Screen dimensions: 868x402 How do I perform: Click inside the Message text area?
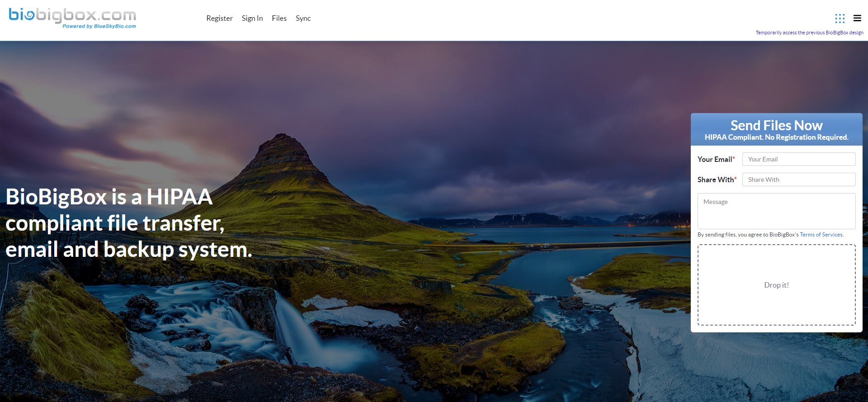[776, 211]
